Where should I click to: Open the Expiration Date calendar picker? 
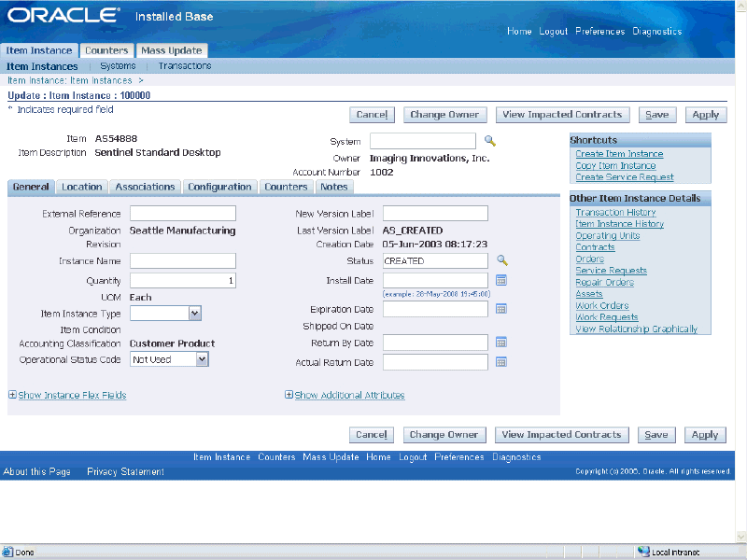[x=501, y=309]
